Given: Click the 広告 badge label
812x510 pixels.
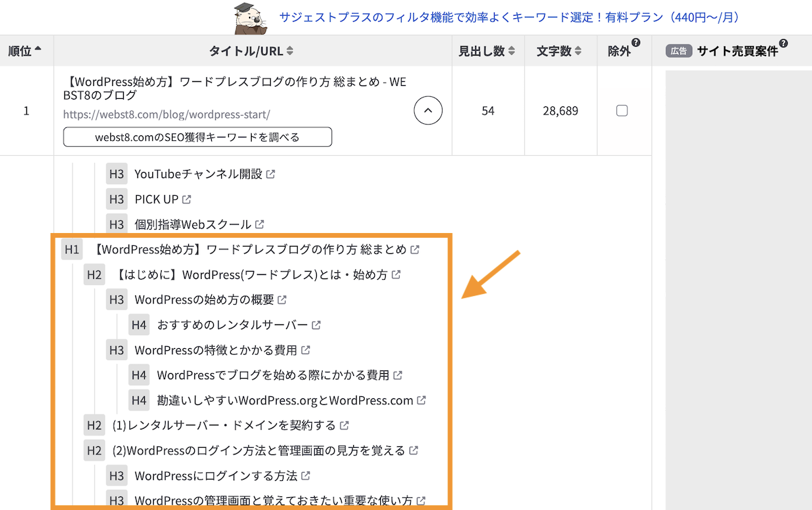Looking at the screenshot, I should [x=679, y=51].
